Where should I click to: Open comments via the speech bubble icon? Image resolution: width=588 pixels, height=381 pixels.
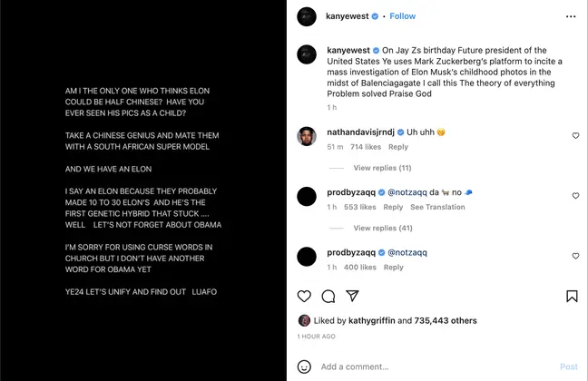coord(328,297)
